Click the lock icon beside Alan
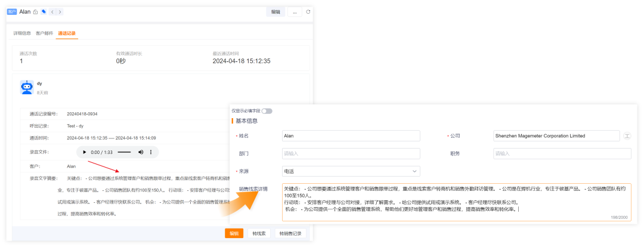The image size is (644, 247). coord(36,12)
